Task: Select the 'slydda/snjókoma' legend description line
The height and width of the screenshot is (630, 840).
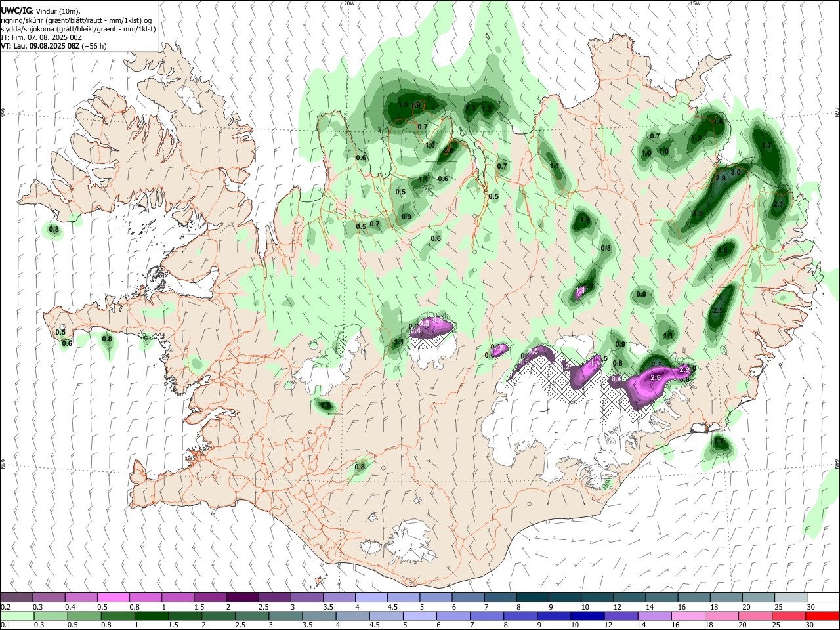Action: pyautogui.click(x=78, y=29)
